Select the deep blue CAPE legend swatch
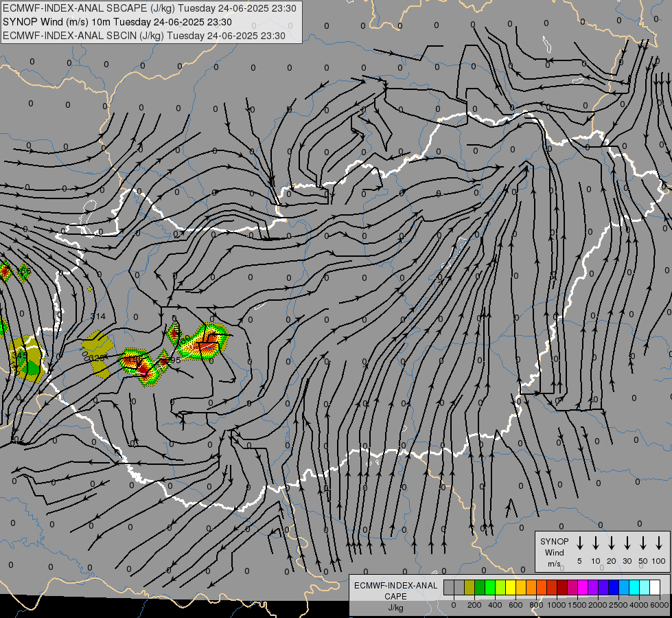The image size is (672, 618). [x=614, y=587]
